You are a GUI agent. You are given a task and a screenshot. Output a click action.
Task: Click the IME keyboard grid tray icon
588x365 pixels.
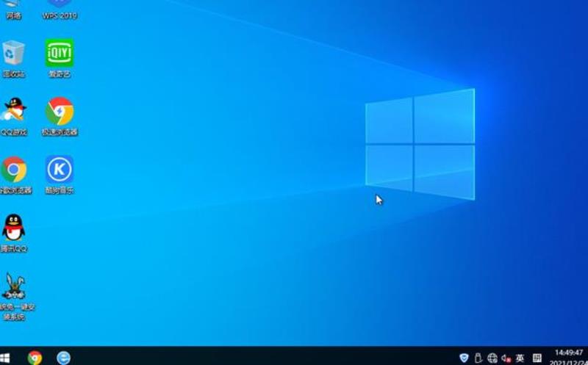(x=537, y=358)
